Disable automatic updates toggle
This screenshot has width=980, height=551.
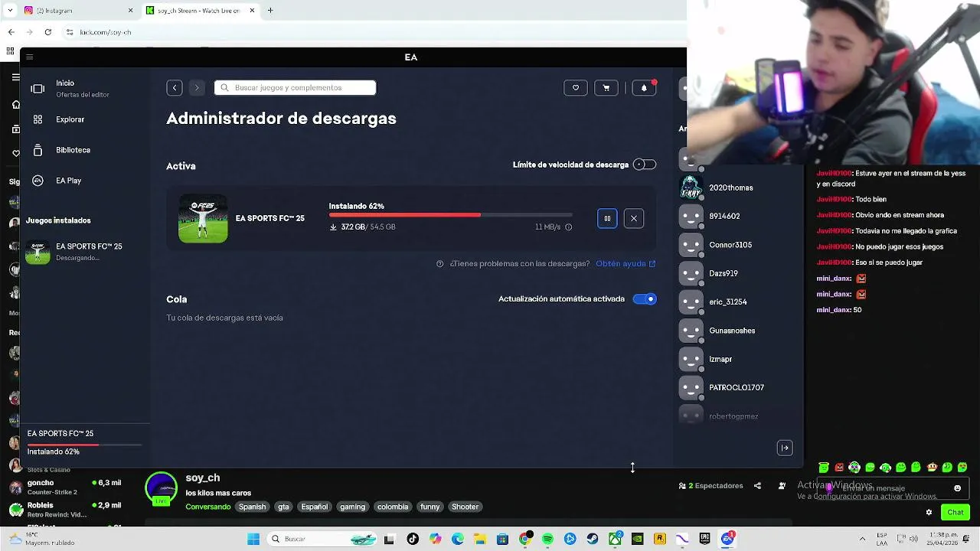645,299
